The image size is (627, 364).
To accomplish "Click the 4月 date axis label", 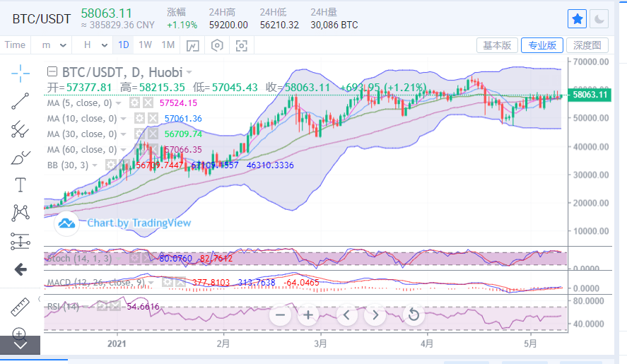I will click(x=427, y=344).
